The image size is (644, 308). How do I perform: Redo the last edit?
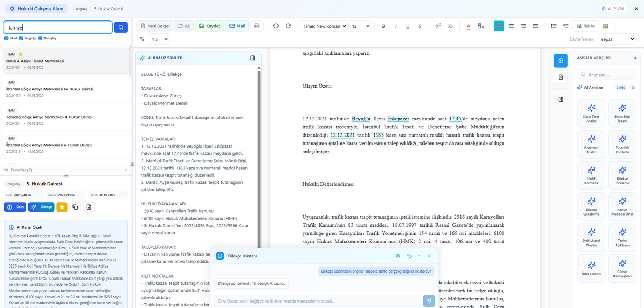(x=288, y=26)
